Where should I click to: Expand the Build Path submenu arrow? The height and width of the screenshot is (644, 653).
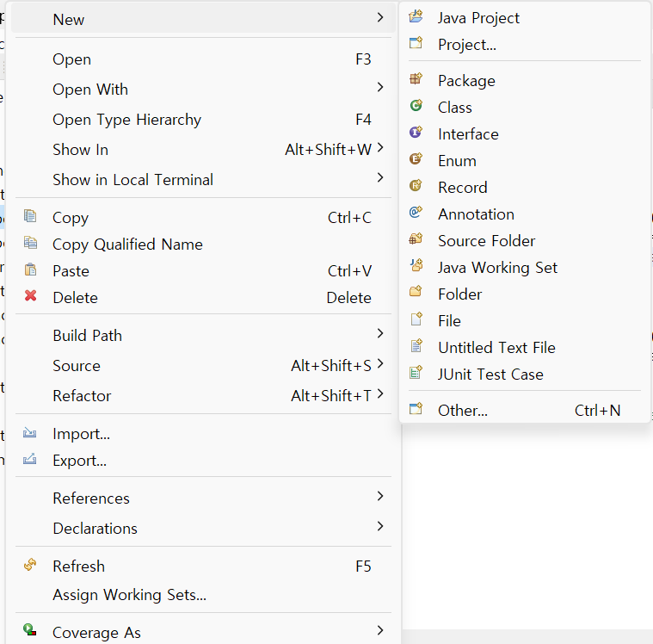pyautogui.click(x=379, y=333)
